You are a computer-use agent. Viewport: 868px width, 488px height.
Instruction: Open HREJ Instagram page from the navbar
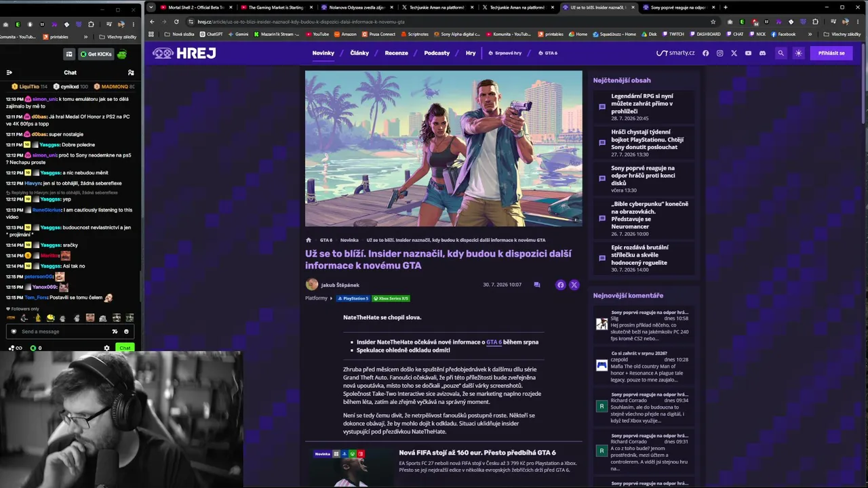719,53
